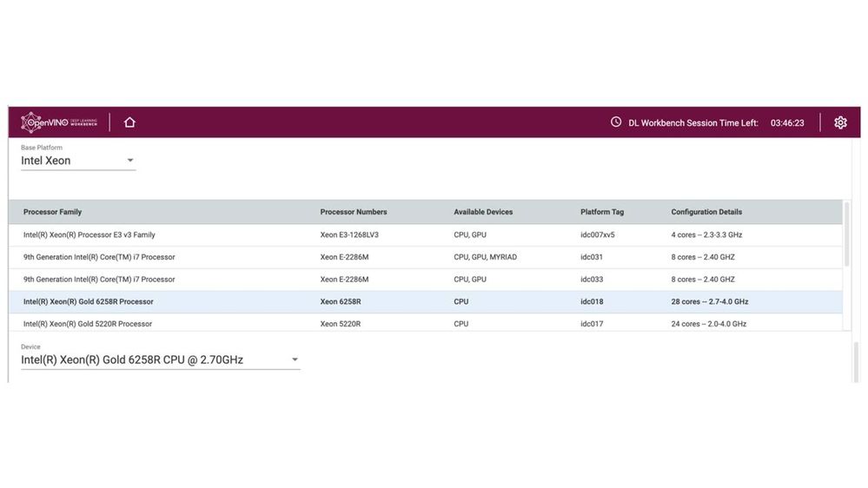The image size is (868, 488).
Task: Click platform tag idc031
Action: point(591,257)
